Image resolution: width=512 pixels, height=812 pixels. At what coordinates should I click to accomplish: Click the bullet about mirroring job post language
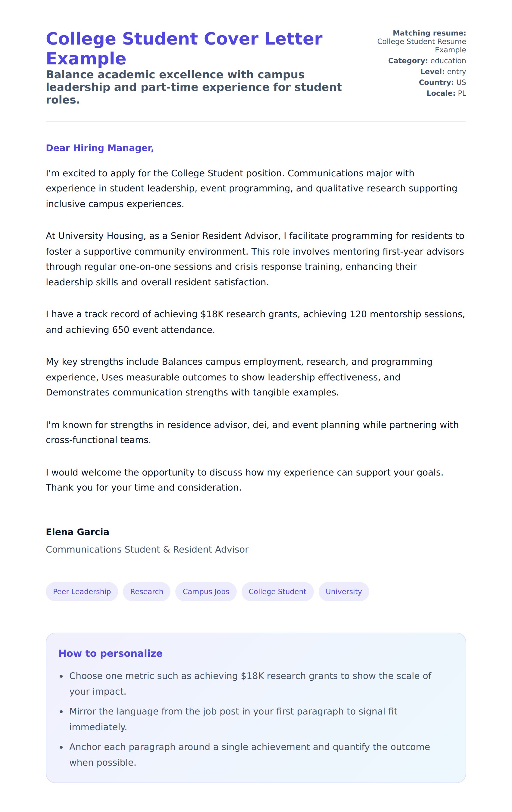(233, 719)
